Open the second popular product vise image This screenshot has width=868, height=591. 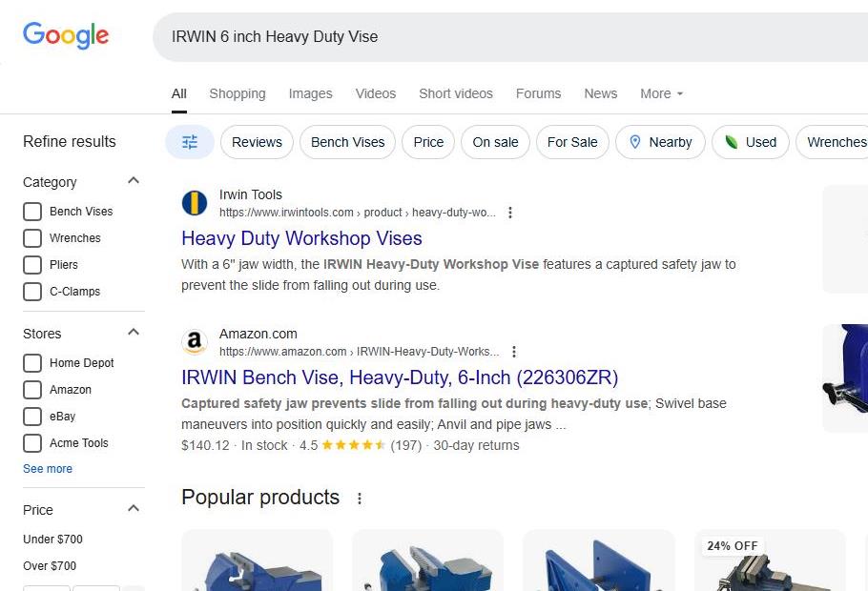click(428, 560)
